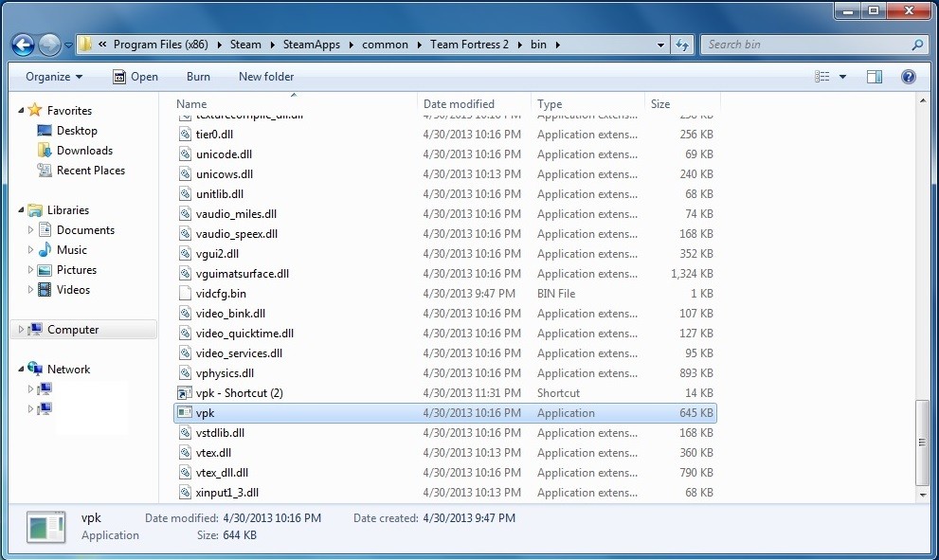Click the xinput1_3.dll file icon
The image size is (939, 560).
[x=185, y=493]
